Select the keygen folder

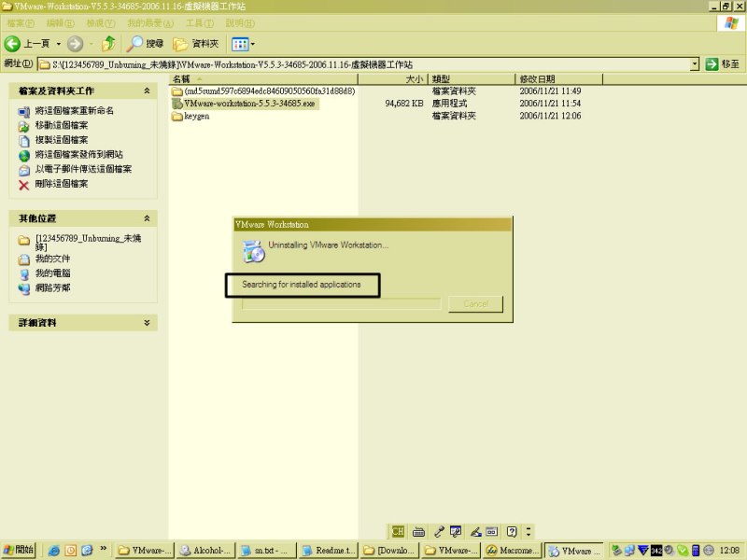[x=197, y=116]
